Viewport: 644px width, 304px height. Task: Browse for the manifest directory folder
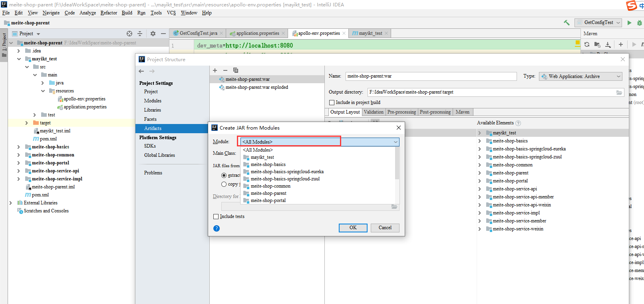(394, 207)
